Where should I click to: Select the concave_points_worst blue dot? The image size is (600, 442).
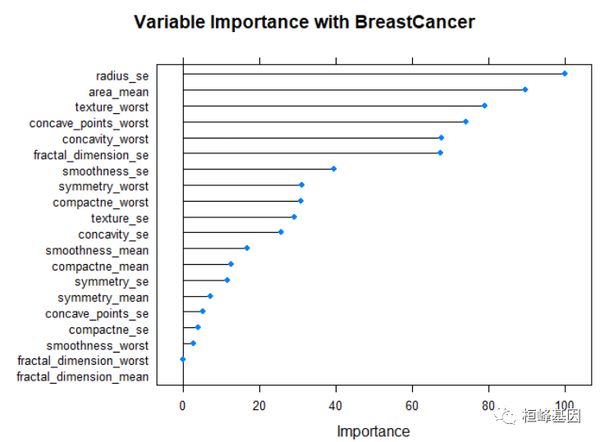pos(466,122)
